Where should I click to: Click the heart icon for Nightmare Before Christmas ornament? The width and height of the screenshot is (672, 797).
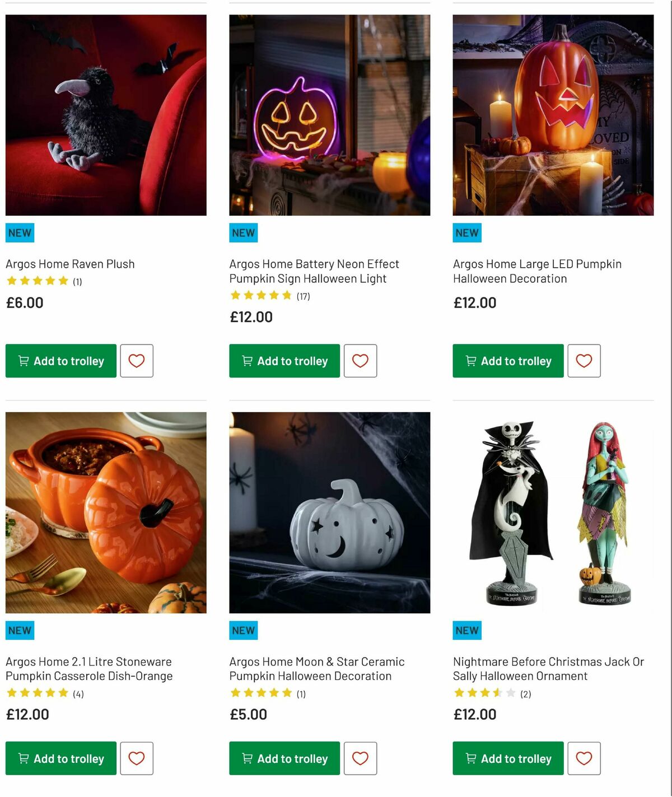584,758
